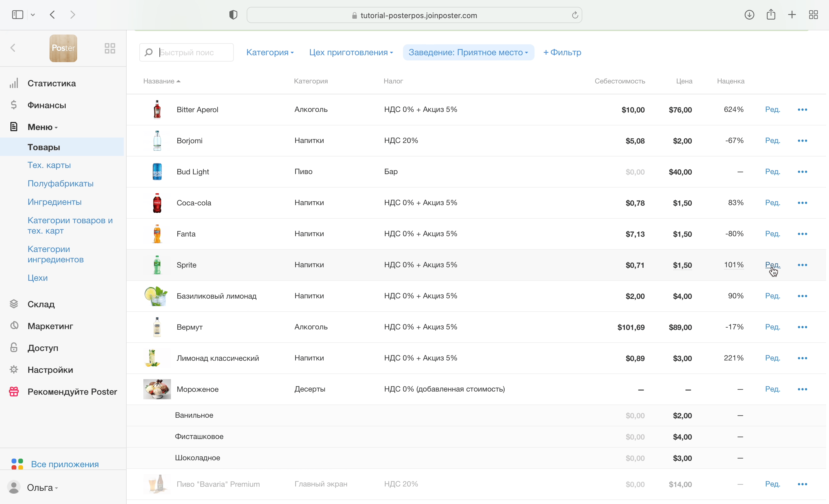829x504 pixels.
Task: Expand the Категория filter dropdown
Action: [x=270, y=52]
